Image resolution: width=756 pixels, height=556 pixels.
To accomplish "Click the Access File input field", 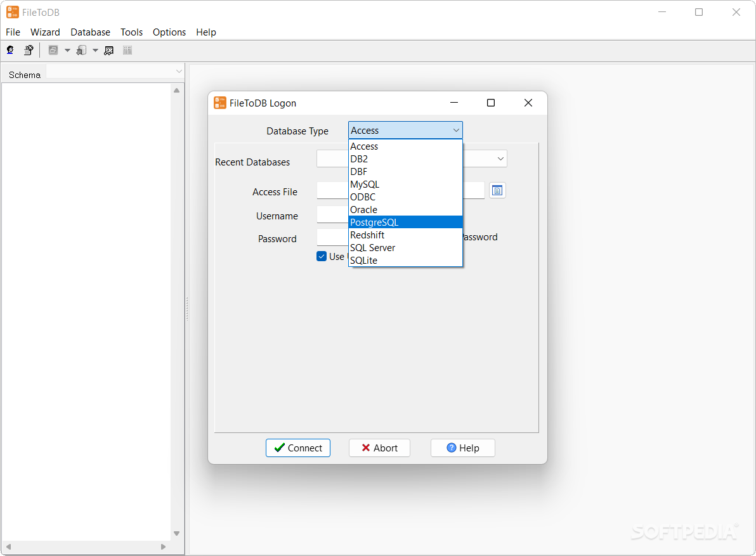I will point(401,190).
